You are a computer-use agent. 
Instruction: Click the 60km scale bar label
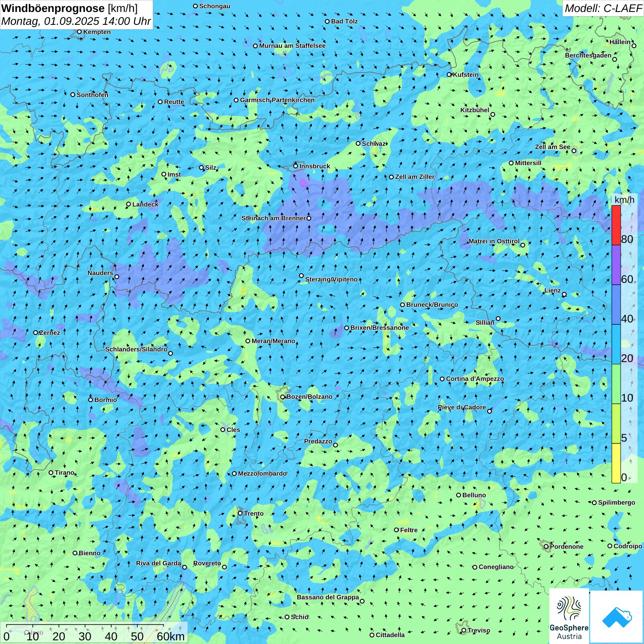[x=171, y=636]
